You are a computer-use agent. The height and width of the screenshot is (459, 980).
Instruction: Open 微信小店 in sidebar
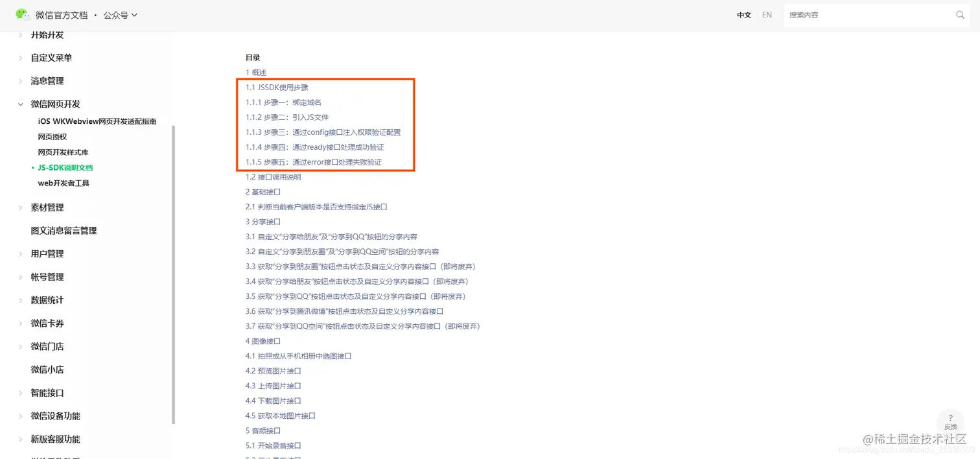(47, 370)
